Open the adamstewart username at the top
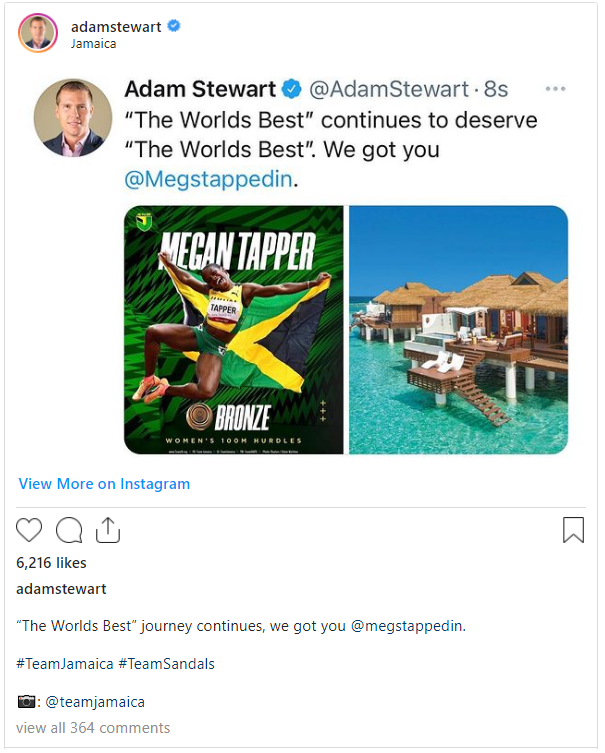 (x=115, y=27)
